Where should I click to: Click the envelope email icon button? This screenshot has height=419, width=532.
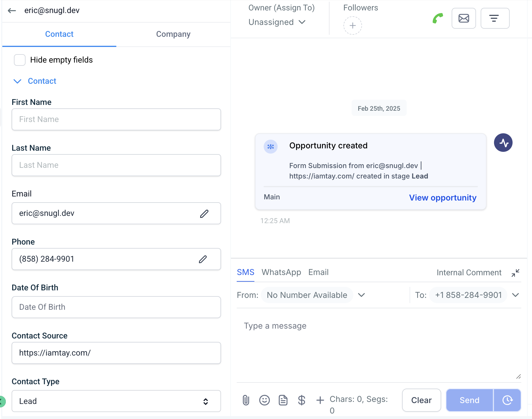pyautogui.click(x=464, y=18)
